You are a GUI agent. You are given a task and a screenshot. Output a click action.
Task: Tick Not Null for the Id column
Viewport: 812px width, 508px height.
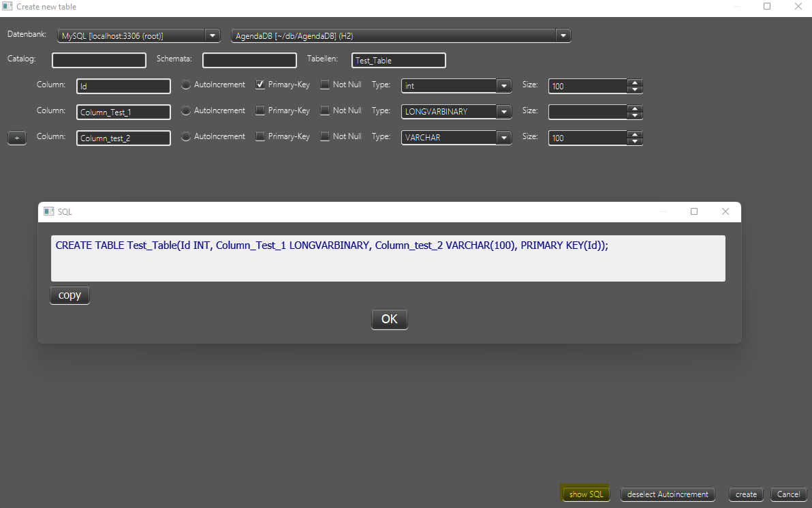click(x=325, y=85)
